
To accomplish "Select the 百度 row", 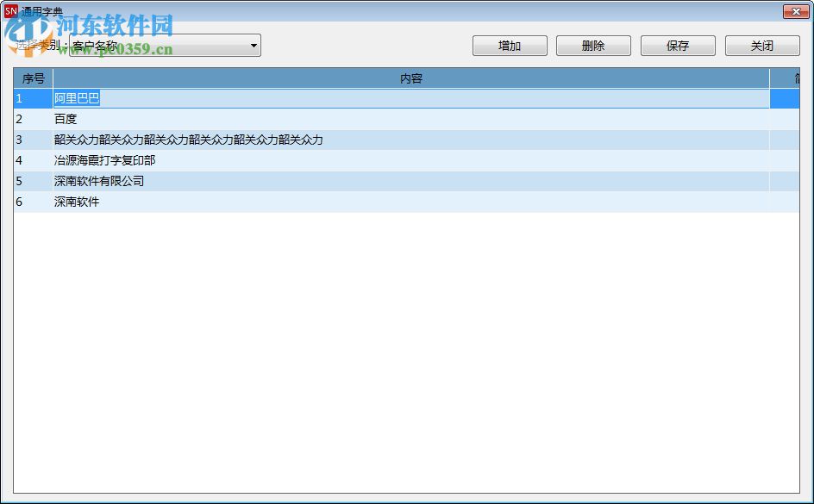I will [406, 119].
